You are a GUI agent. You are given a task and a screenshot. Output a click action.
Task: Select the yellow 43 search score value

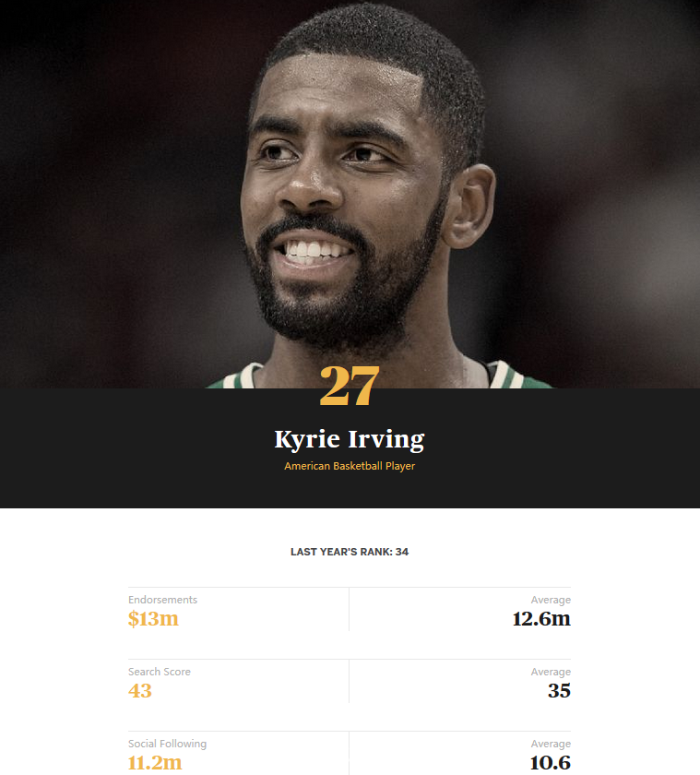click(x=140, y=691)
